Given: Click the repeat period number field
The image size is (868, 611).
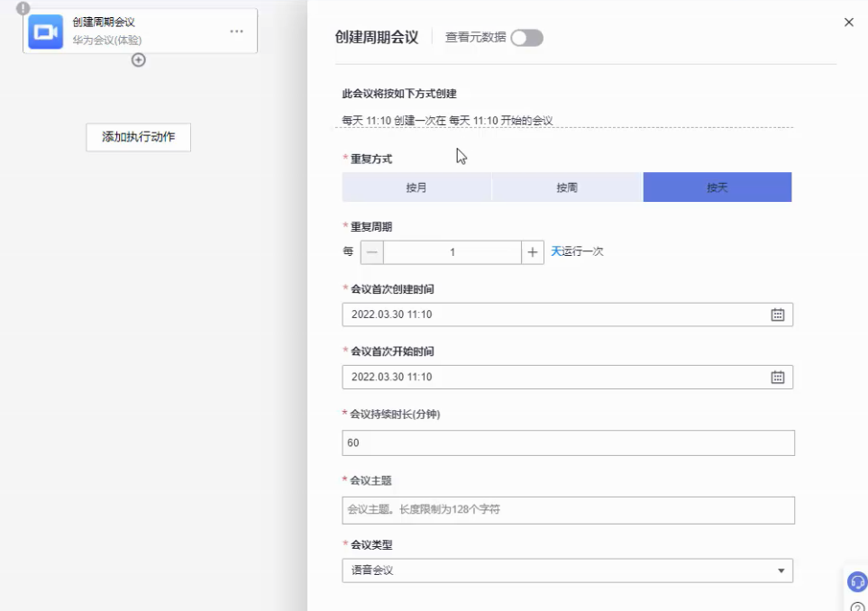Looking at the screenshot, I should 452,252.
